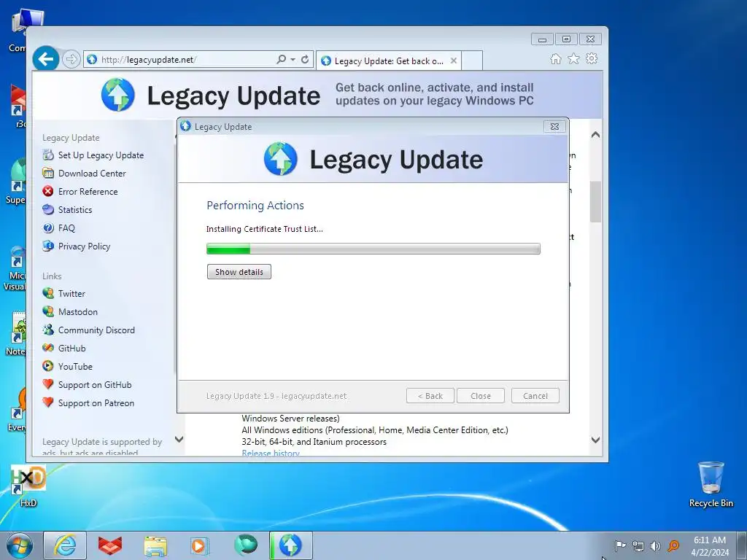
Task: Refresh the legacyupdate.net page
Action: [305, 59]
